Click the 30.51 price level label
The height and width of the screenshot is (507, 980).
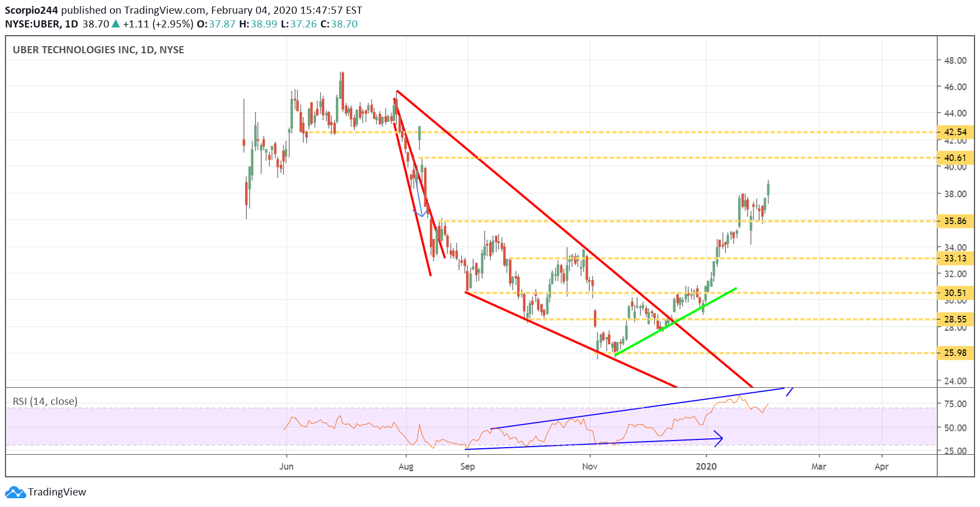955,293
